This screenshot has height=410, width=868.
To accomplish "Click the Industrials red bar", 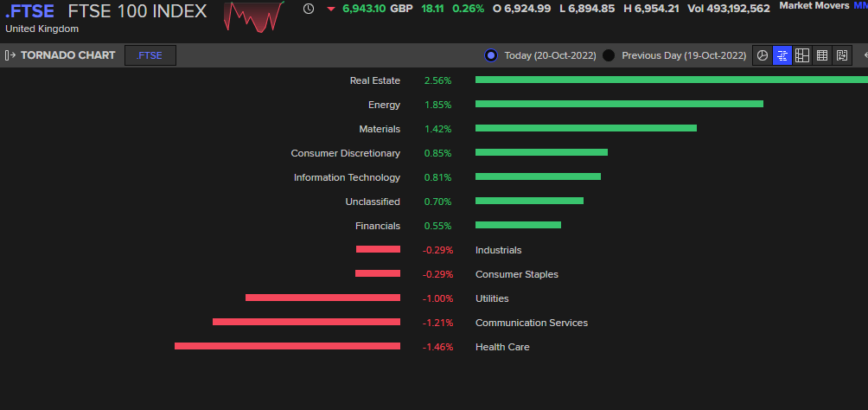I will click(x=378, y=249).
